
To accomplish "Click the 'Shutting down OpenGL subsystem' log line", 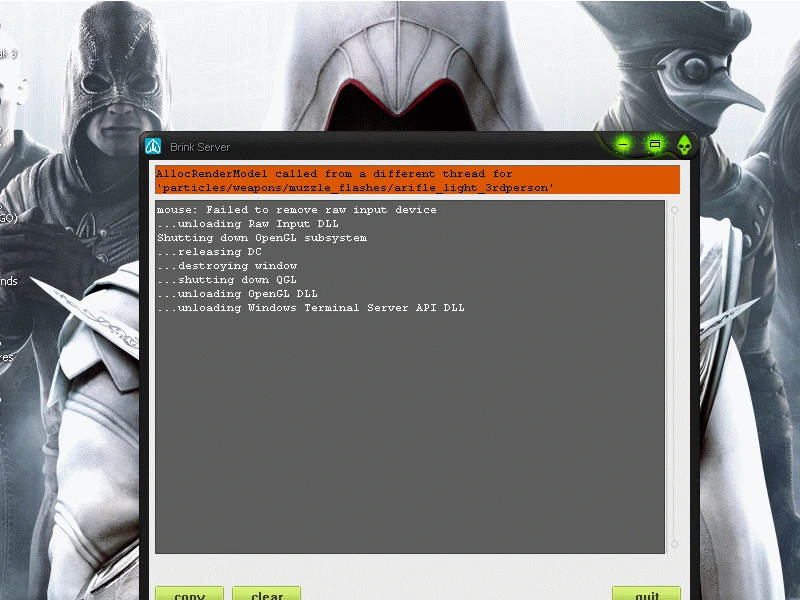I will [x=262, y=238].
